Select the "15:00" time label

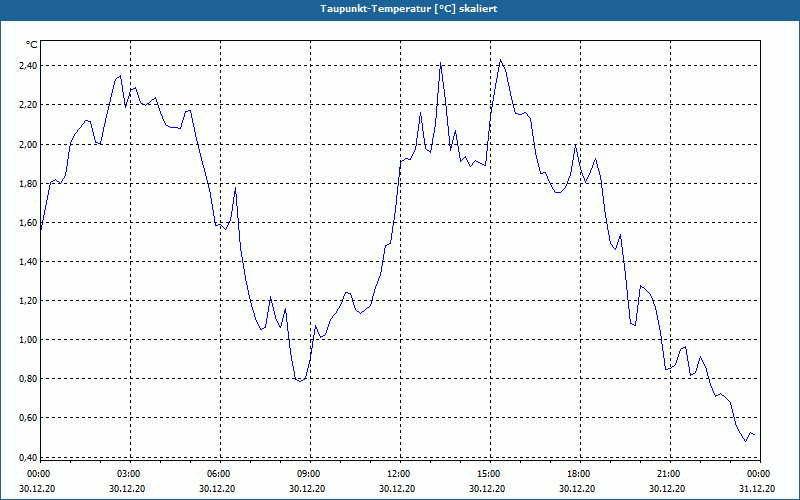(x=488, y=474)
